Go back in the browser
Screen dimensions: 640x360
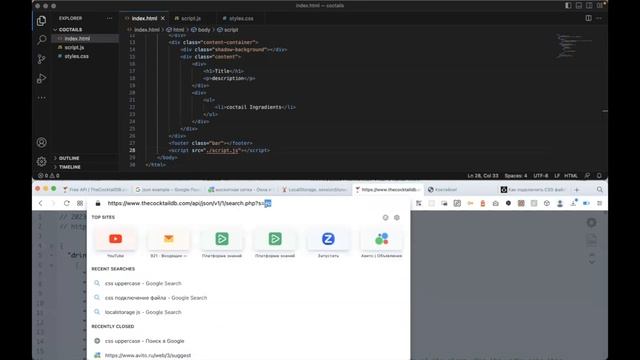(x=40, y=203)
